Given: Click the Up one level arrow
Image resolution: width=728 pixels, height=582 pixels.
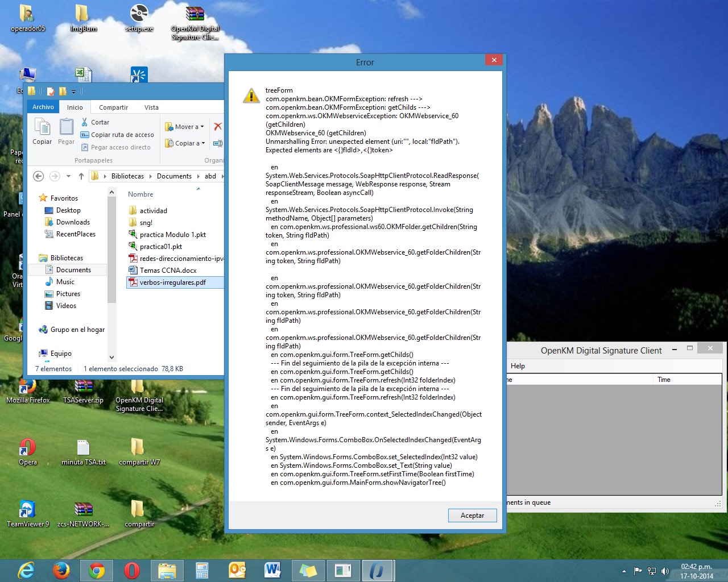Looking at the screenshot, I should click(x=81, y=176).
